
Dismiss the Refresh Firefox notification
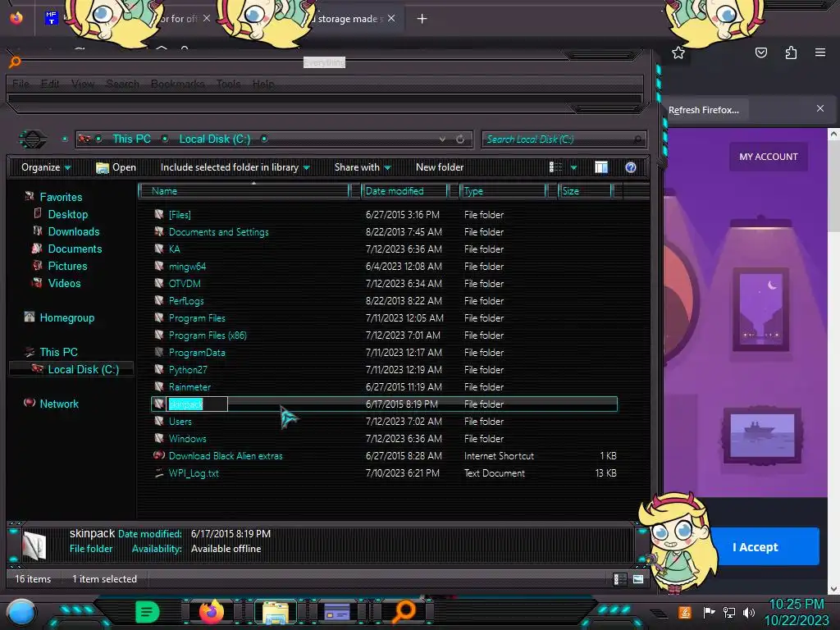(820, 109)
